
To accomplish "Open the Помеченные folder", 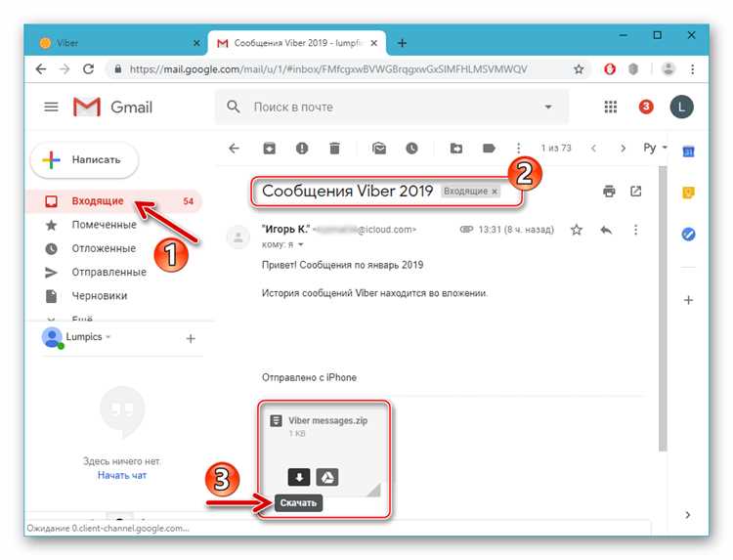I will click(104, 225).
